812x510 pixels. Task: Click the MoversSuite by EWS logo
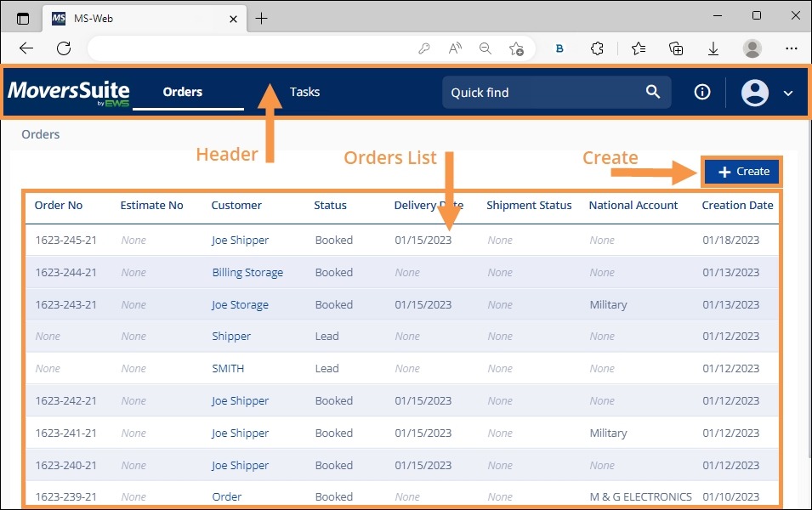tap(68, 92)
